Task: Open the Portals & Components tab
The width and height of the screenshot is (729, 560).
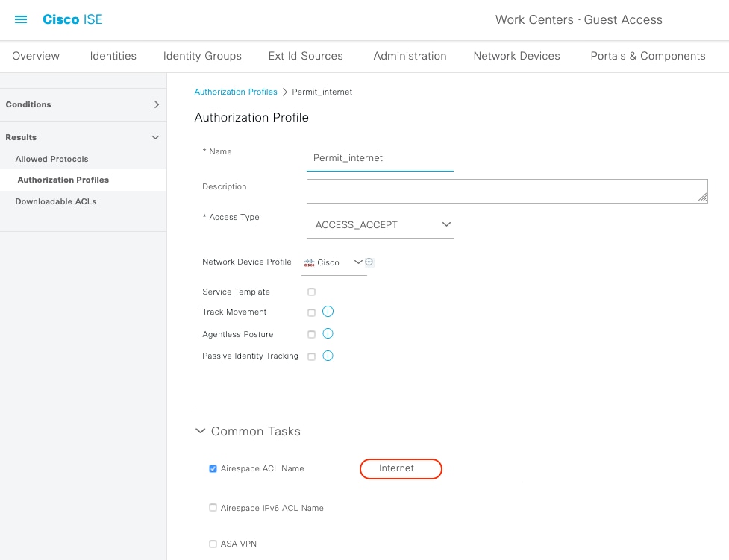Action: [x=647, y=55]
